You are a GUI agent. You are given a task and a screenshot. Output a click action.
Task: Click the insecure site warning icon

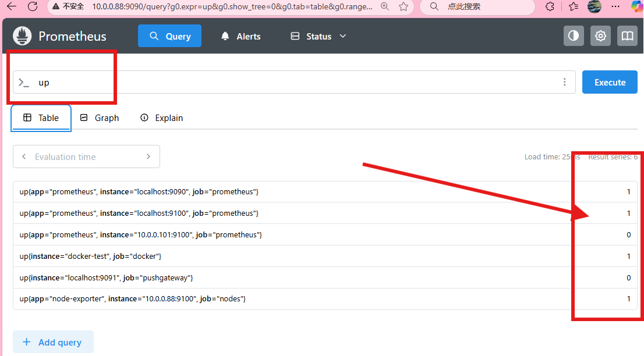point(56,6)
